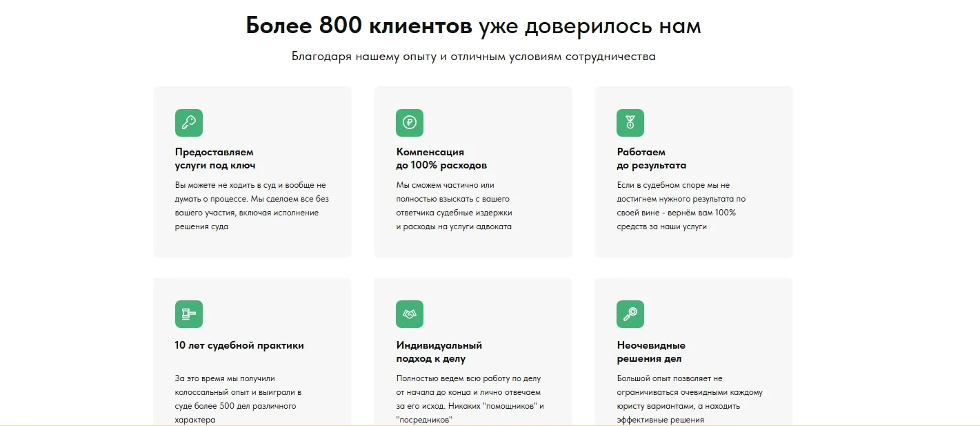This screenshot has height=426, width=980.
Task: Click the green medal icon
Action: tap(630, 123)
